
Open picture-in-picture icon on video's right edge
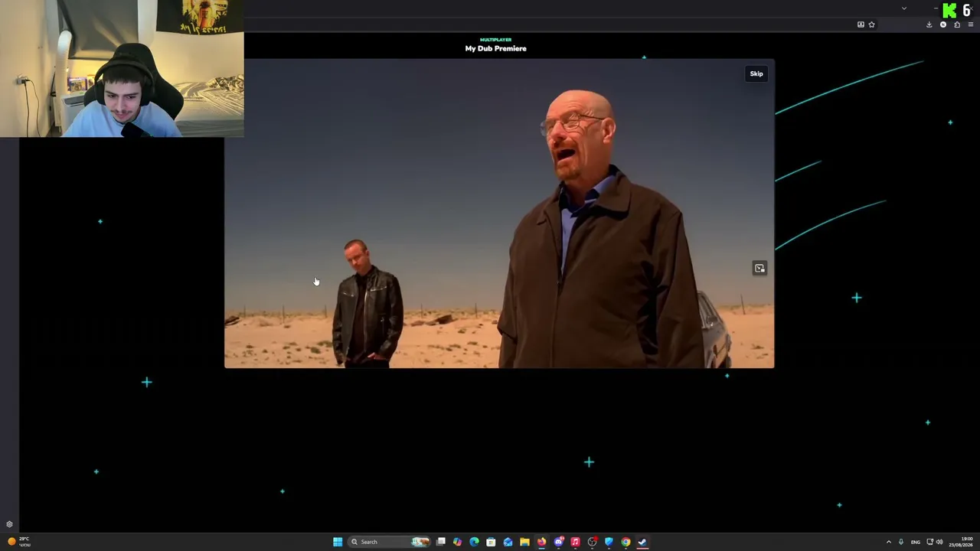click(x=759, y=268)
